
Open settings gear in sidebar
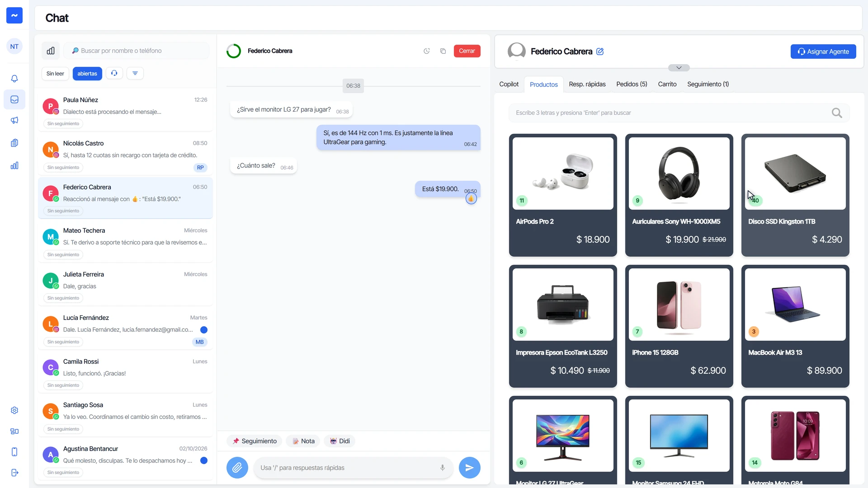tap(14, 410)
